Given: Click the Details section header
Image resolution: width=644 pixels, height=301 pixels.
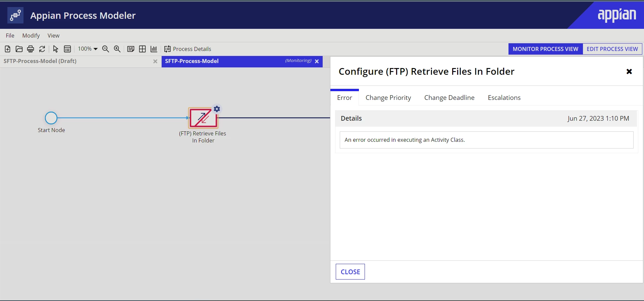Looking at the screenshot, I should (x=486, y=118).
